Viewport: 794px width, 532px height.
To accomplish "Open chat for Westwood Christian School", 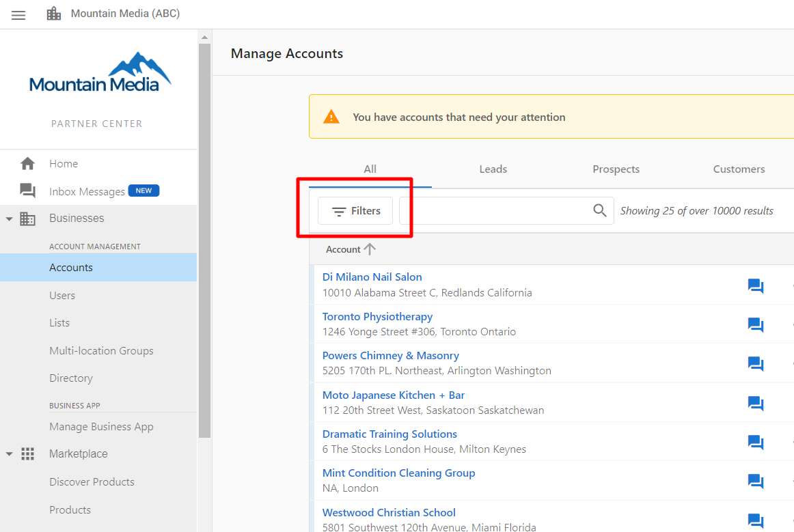I will [756, 520].
